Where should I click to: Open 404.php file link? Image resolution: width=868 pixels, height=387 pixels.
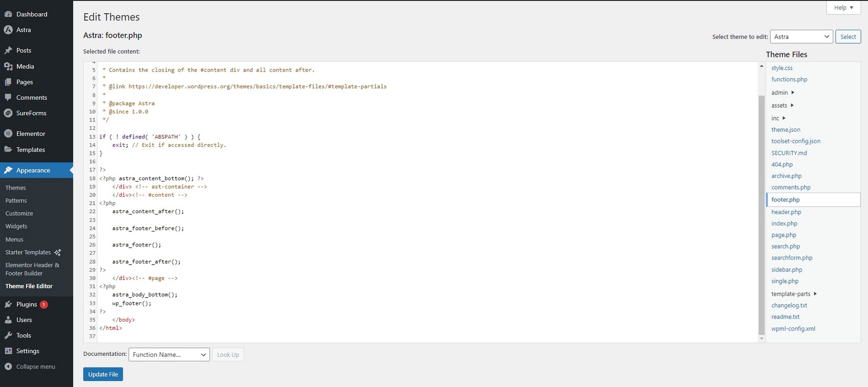pos(782,164)
